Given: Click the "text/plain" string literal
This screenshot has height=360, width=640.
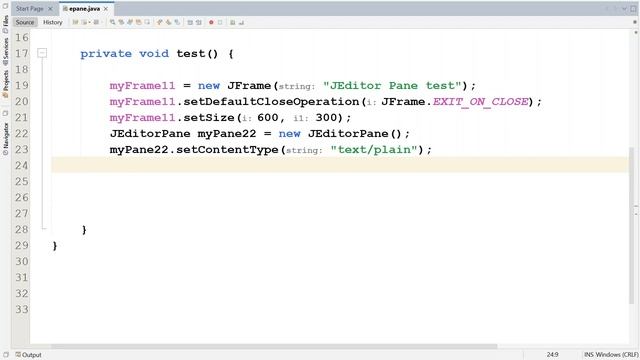Looking at the screenshot, I should coord(374,150).
